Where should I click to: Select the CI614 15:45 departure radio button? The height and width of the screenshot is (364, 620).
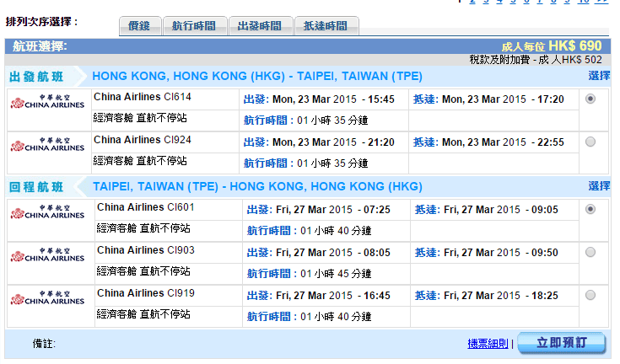coord(590,99)
